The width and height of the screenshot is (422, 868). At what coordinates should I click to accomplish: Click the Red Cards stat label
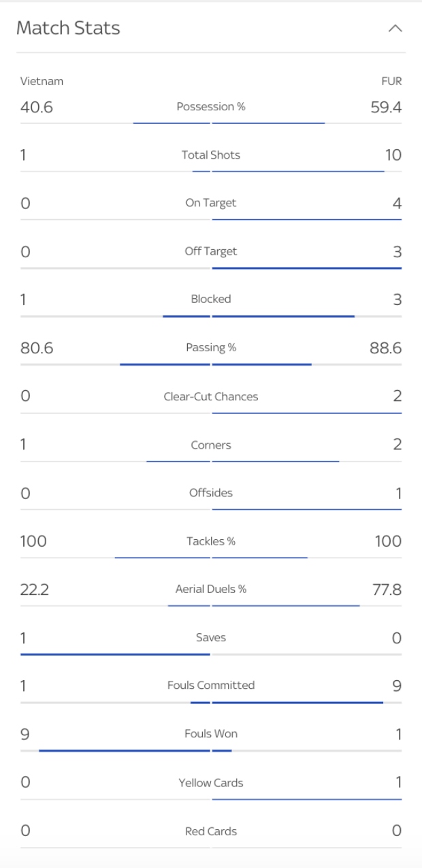(211, 831)
